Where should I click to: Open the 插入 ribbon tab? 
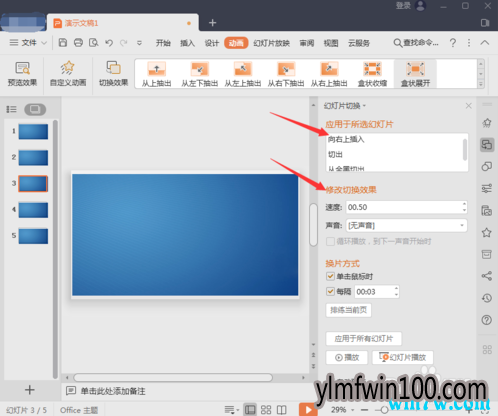coord(187,43)
